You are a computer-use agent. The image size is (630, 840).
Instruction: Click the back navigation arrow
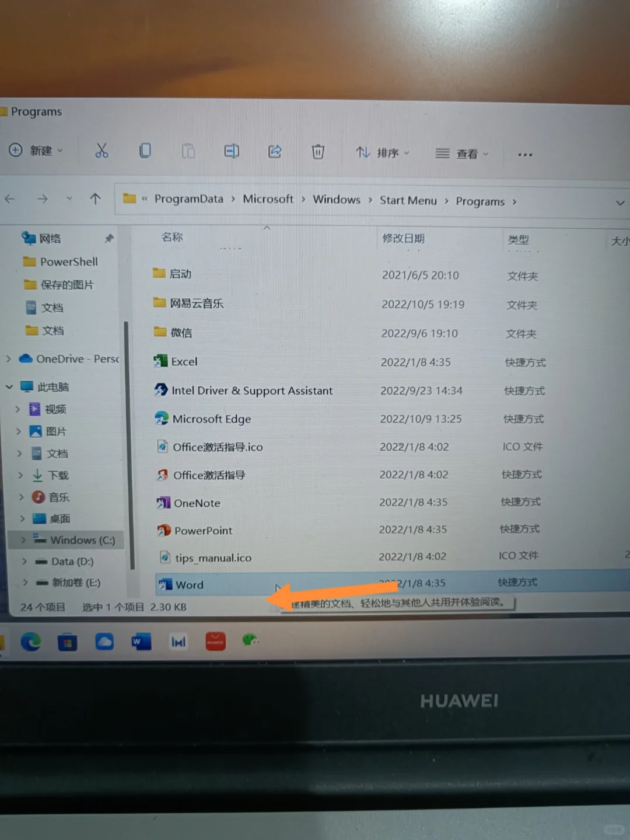point(10,199)
